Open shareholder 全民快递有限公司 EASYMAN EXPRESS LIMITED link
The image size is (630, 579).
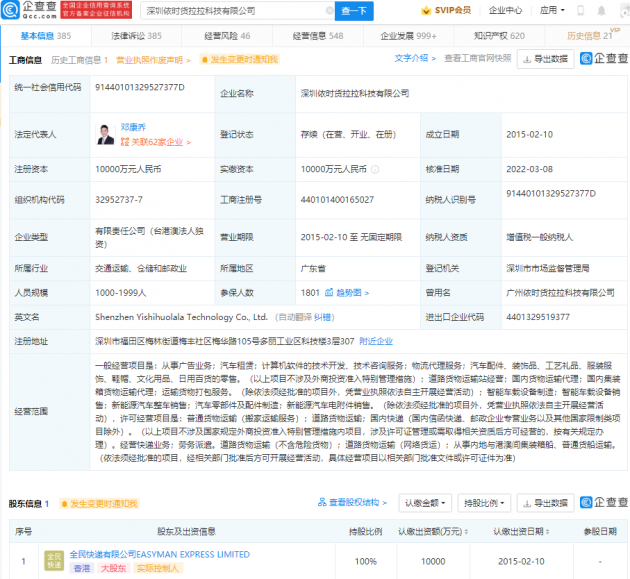tap(160, 554)
